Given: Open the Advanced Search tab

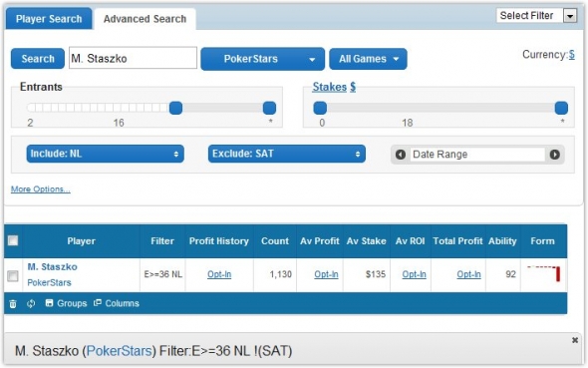Looking at the screenshot, I should [145, 19].
